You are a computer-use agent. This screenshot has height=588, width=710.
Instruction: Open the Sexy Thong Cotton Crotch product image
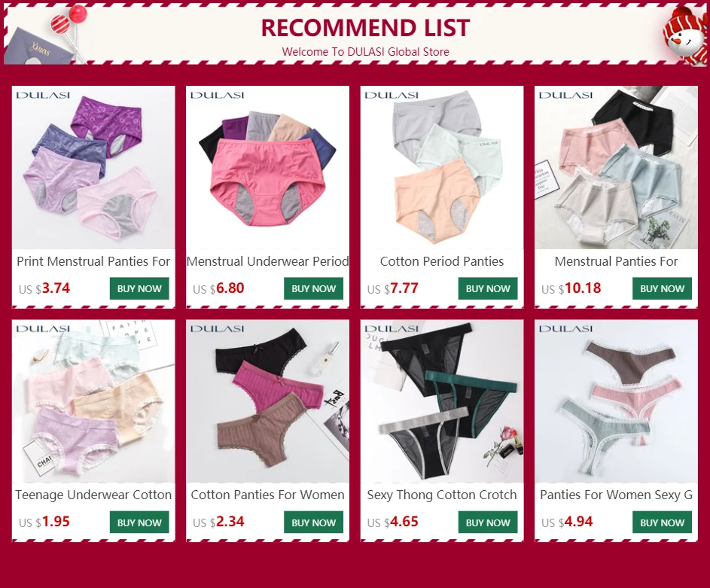point(442,401)
